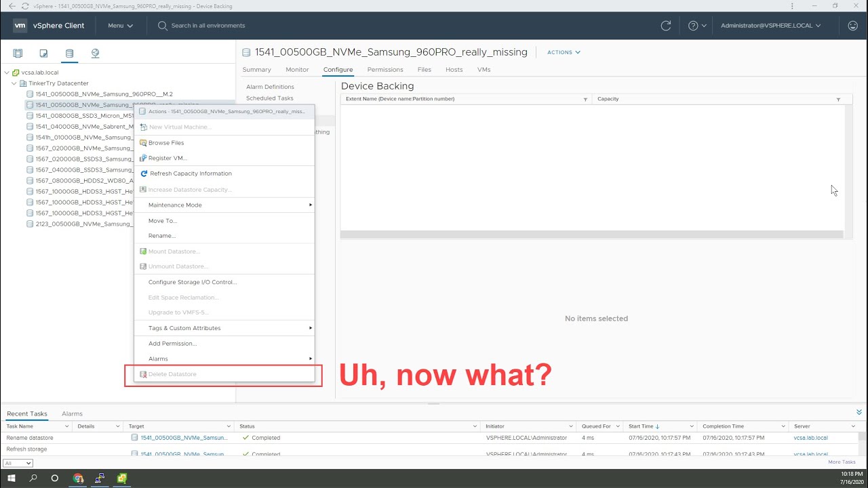
Task: Click the Cortana circle icon on taskbar
Action: pyautogui.click(x=55, y=478)
